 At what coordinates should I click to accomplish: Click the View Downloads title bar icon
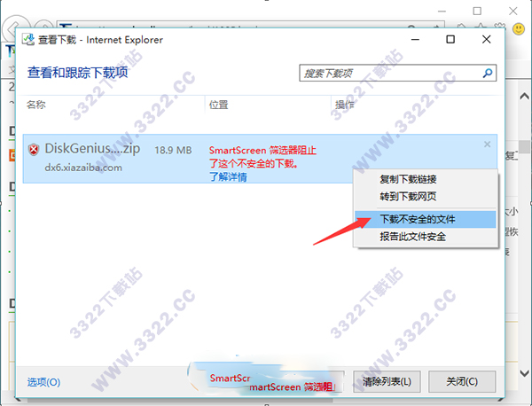coord(28,40)
